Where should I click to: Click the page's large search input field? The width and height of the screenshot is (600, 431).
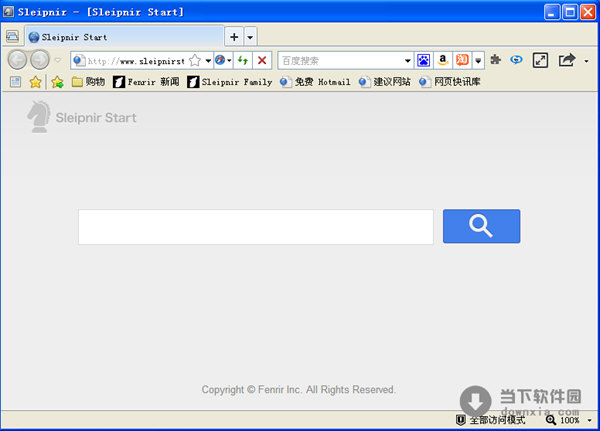256,227
